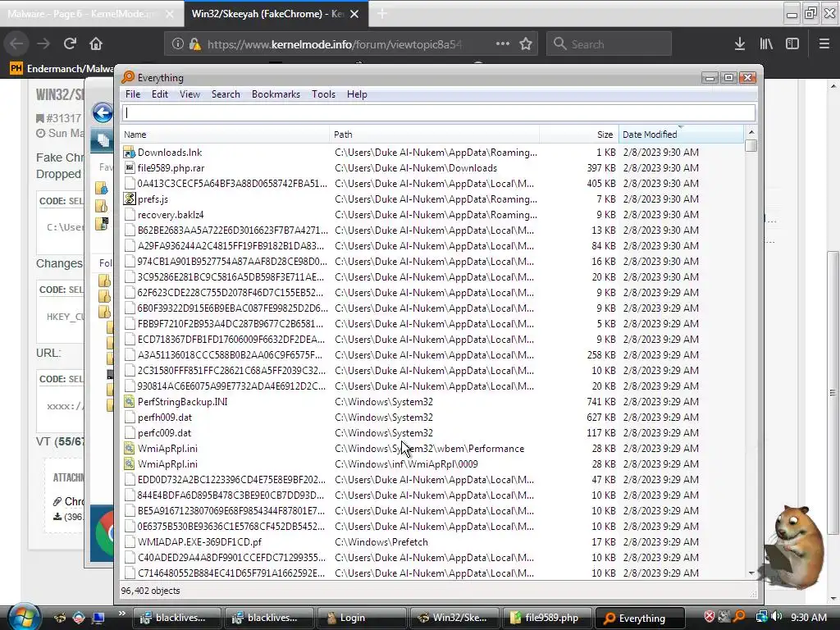Sort results by Date Modified column
840x630 pixels.
tap(681, 135)
